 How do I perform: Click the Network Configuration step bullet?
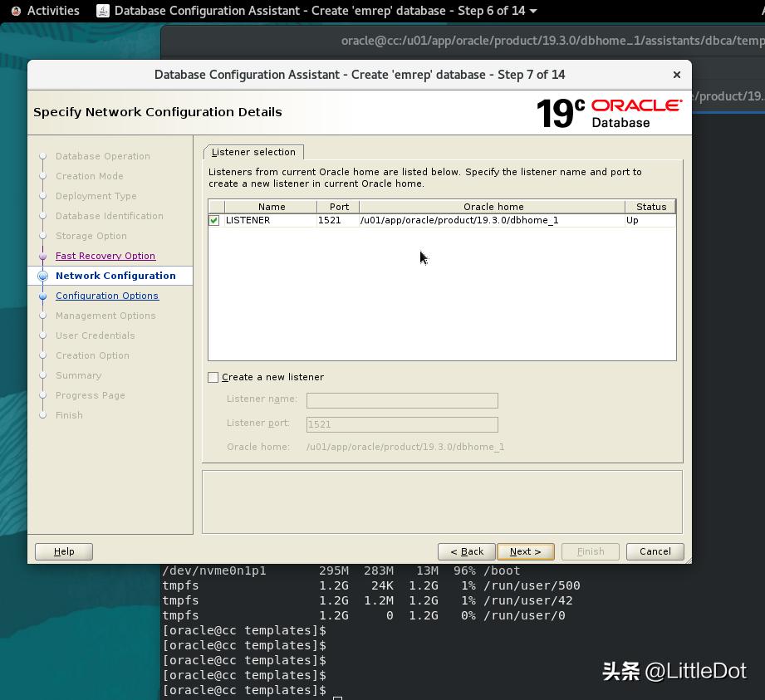(43, 277)
